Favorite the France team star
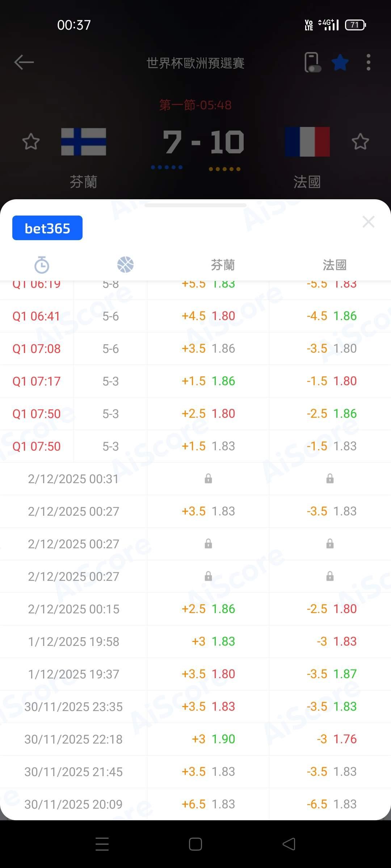Viewport: 391px width, 868px height. pos(360,141)
